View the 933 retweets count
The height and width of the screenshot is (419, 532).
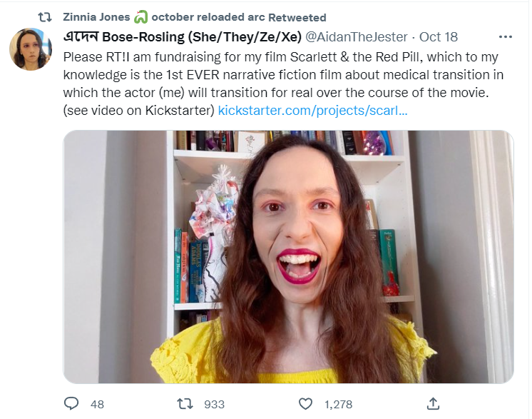214,404
